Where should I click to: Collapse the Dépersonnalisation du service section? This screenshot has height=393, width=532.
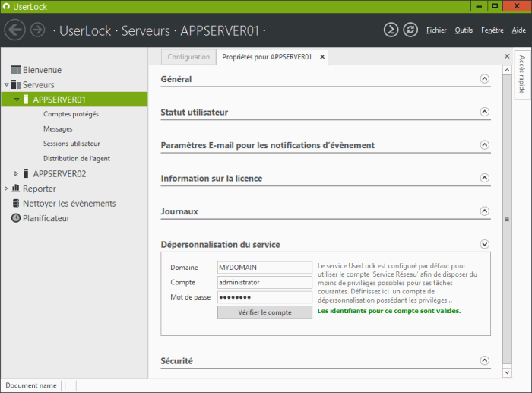[x=485, y=244]
